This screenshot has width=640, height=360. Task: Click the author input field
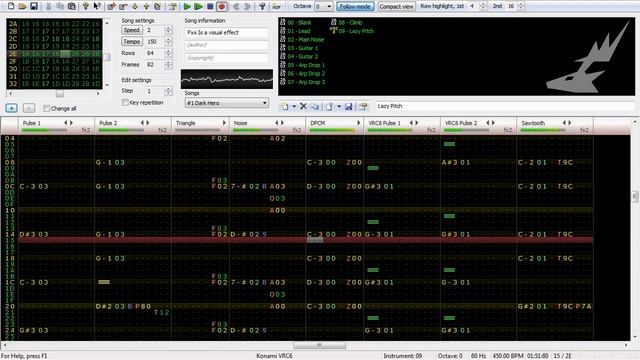[x=227, y=45]
